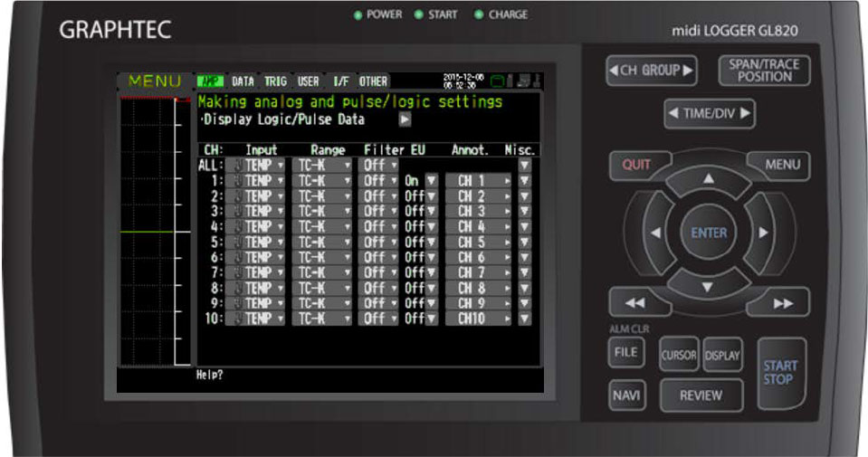Open channel 3 Filter Off dropdown
The height and width of the screenshot is (457, 868).
378,212
